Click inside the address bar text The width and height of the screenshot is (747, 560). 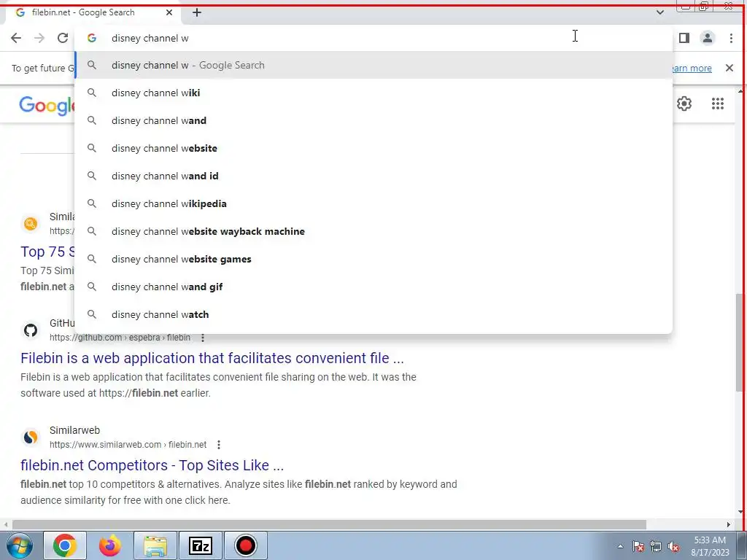150,39
